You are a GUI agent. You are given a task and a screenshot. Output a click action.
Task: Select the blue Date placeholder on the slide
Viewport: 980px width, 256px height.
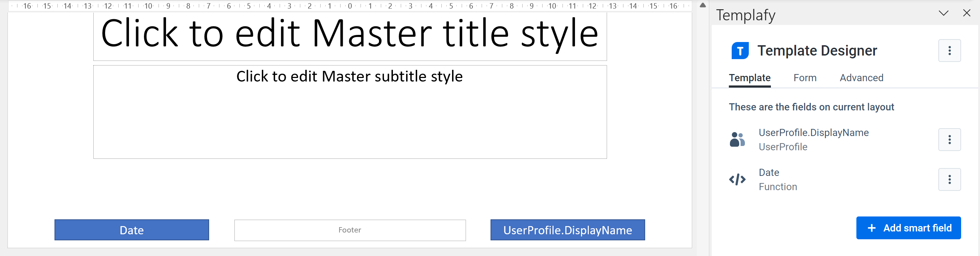click(x=132, y=230)
